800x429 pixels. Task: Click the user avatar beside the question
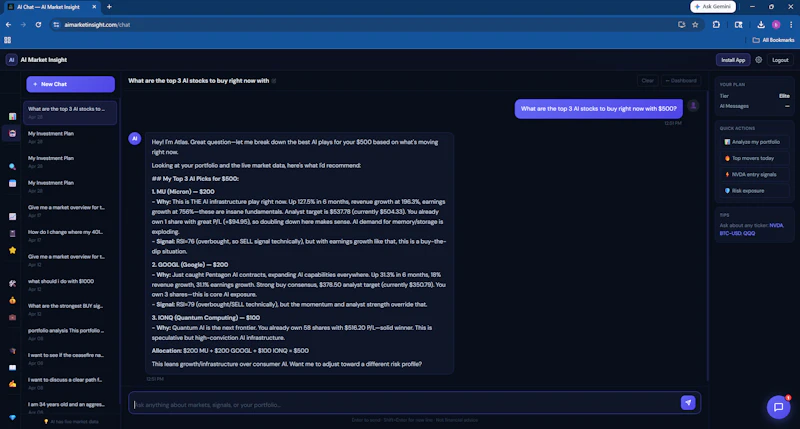click(x=693, y=106)
